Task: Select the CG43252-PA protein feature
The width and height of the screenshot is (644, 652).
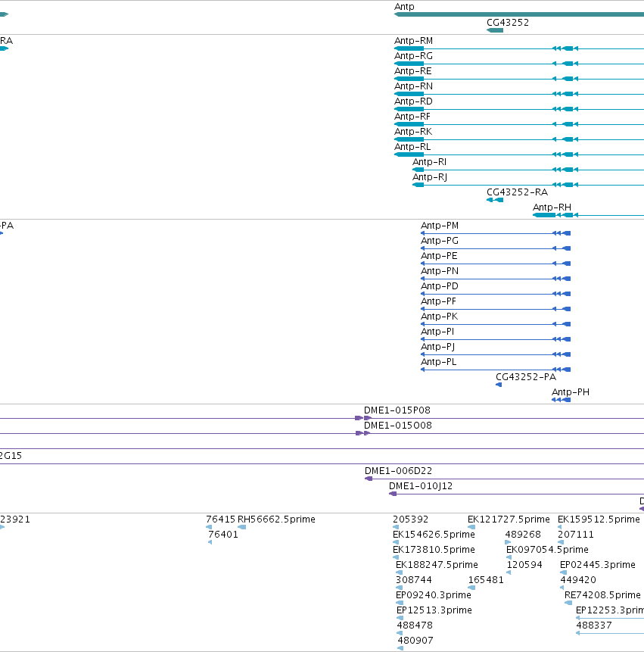Action: (x=526, y=377)
